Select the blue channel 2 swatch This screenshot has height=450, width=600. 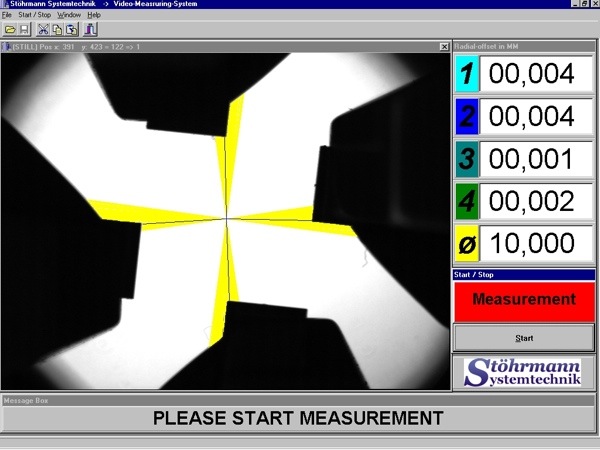tap(466, 116)
